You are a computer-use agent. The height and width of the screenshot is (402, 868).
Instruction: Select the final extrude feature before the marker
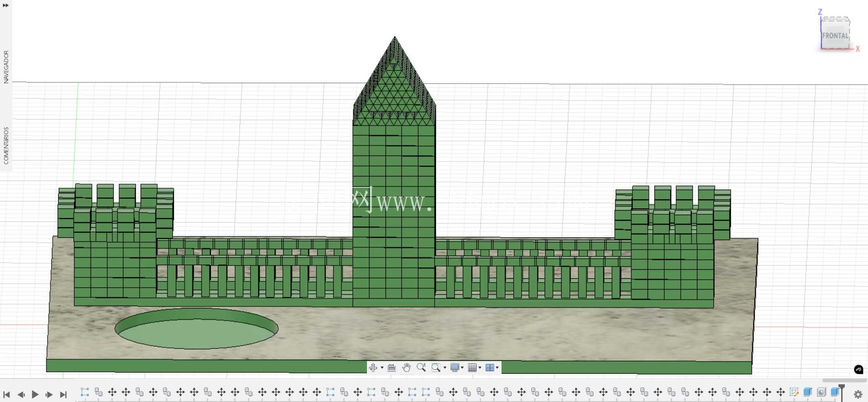[835, 392]
